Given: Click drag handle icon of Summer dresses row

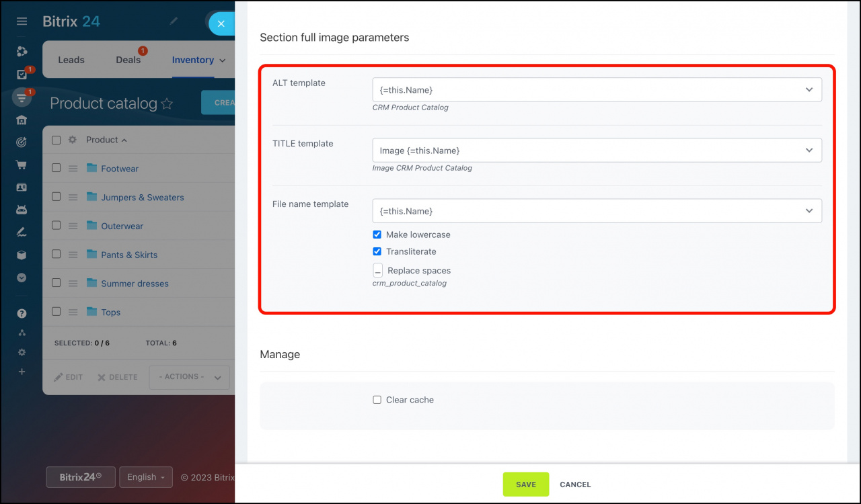Looking at the screenshot, I should 73,284.
